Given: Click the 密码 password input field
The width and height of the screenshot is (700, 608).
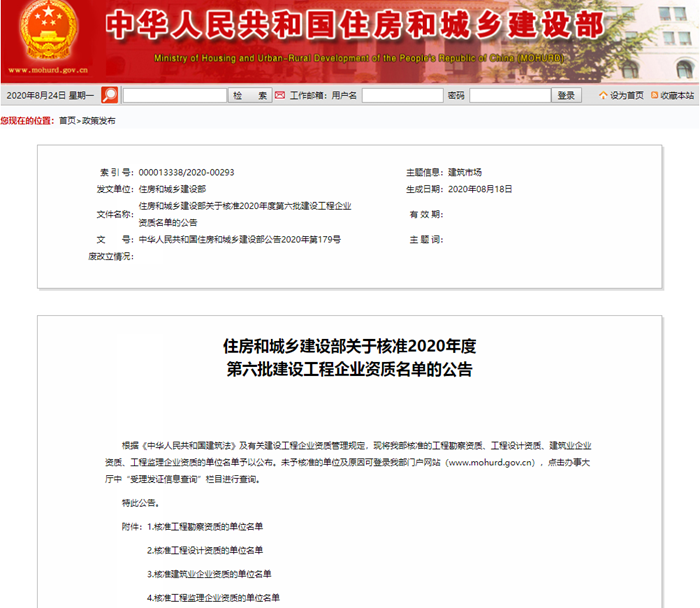Looking at the screenshot, I should [510, 96].
